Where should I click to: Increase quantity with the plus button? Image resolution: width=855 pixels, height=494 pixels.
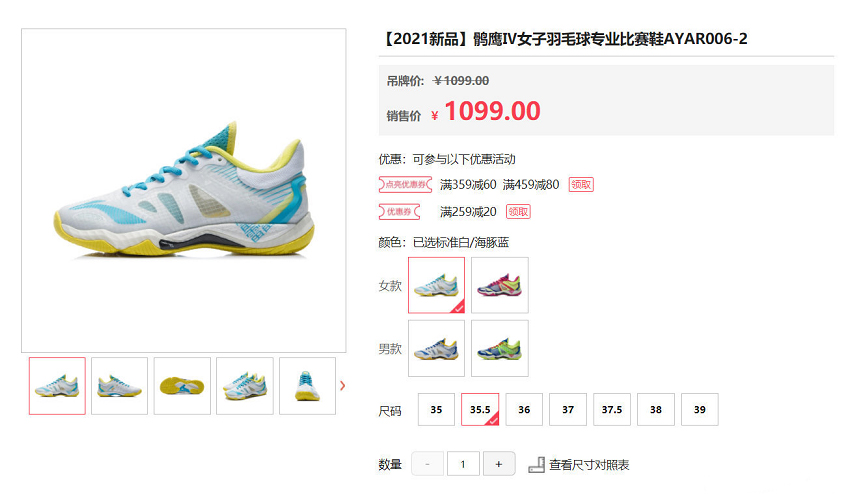(x=498, y=464)
